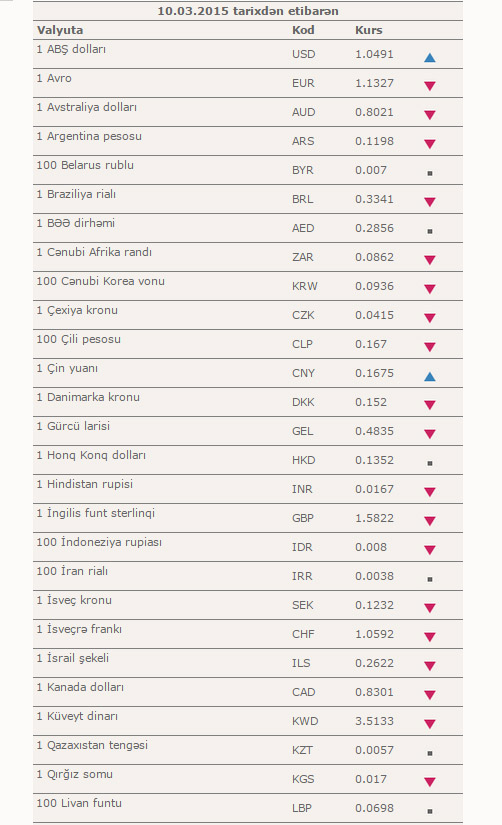
Task: Click the unchanged square marker for BYR
Action: (429, 173)
